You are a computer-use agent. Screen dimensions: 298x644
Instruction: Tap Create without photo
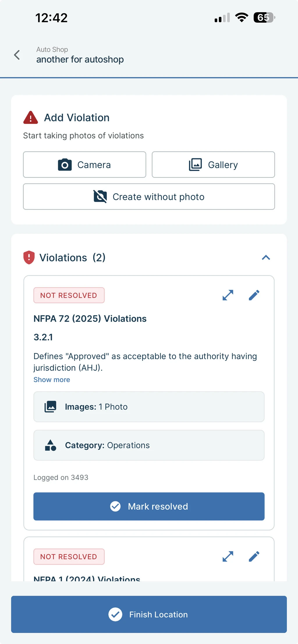tap(149, 197)
